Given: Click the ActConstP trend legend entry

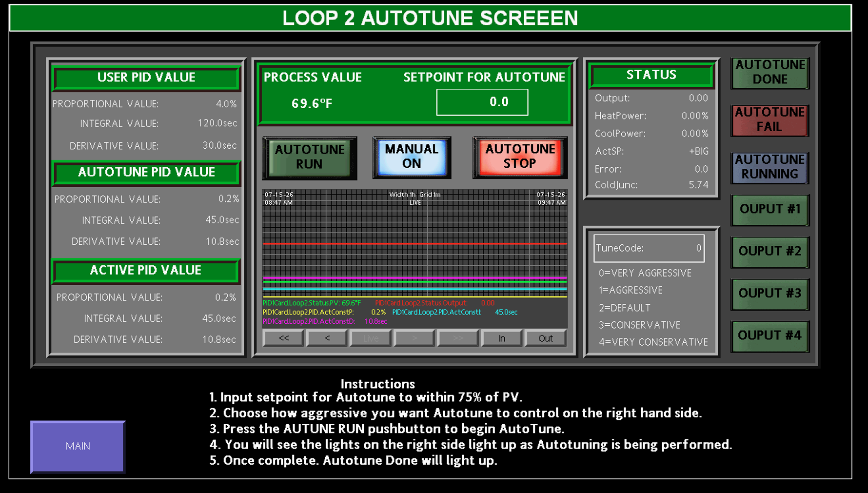Looking at the screenshot, I should [324, 312].
